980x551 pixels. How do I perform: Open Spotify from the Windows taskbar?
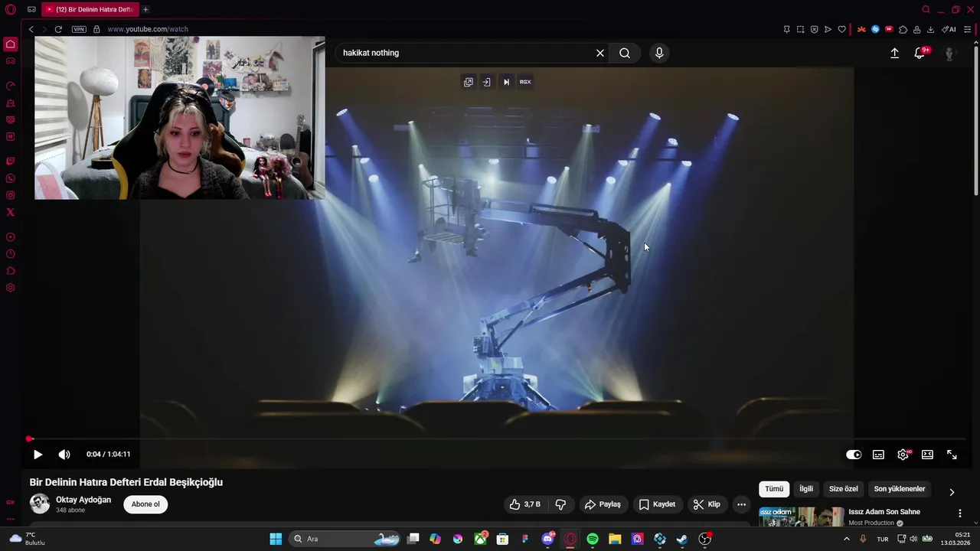(593, 539)
